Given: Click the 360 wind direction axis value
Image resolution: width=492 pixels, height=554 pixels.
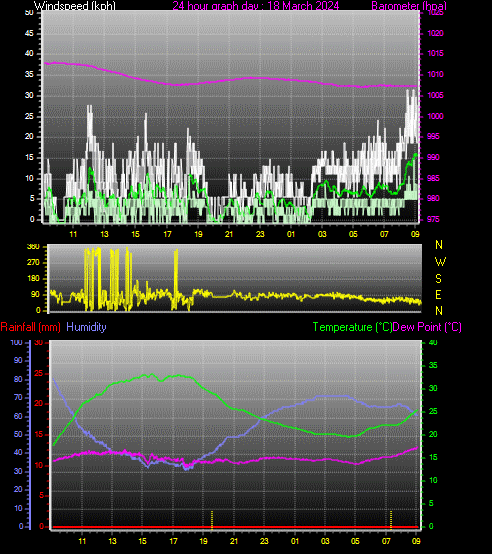Looking at the screenshot, I should click(33, 247).
